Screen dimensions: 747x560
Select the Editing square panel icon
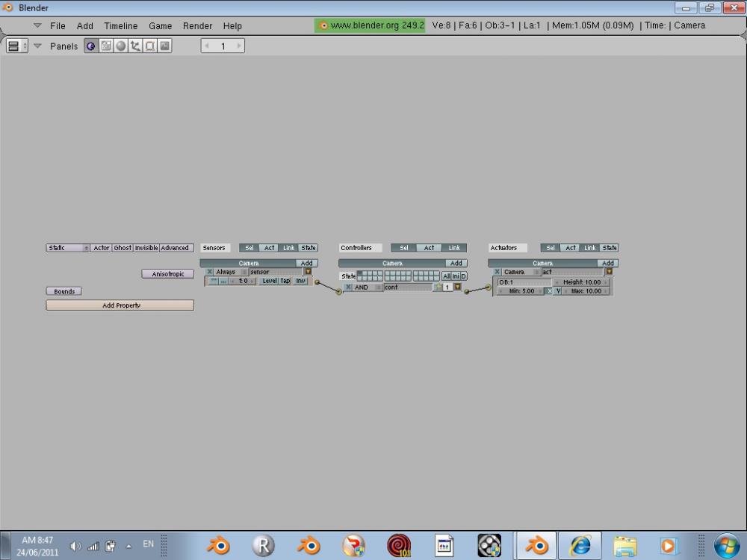pyautogui.click(x=150, y=46)
